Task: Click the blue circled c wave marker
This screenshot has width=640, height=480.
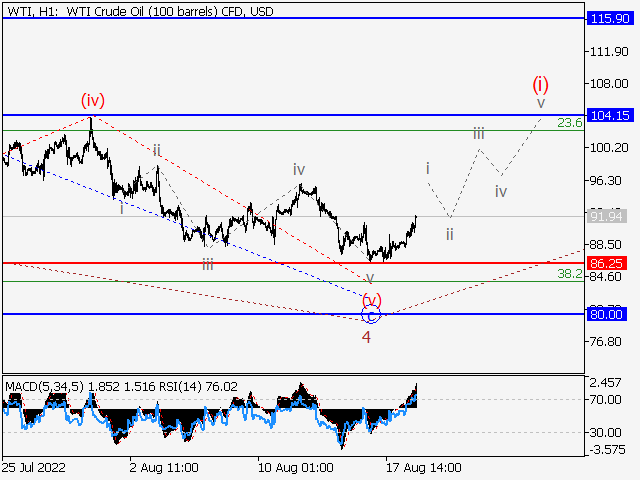Action: pyautogui.click(x=371, y=315)
